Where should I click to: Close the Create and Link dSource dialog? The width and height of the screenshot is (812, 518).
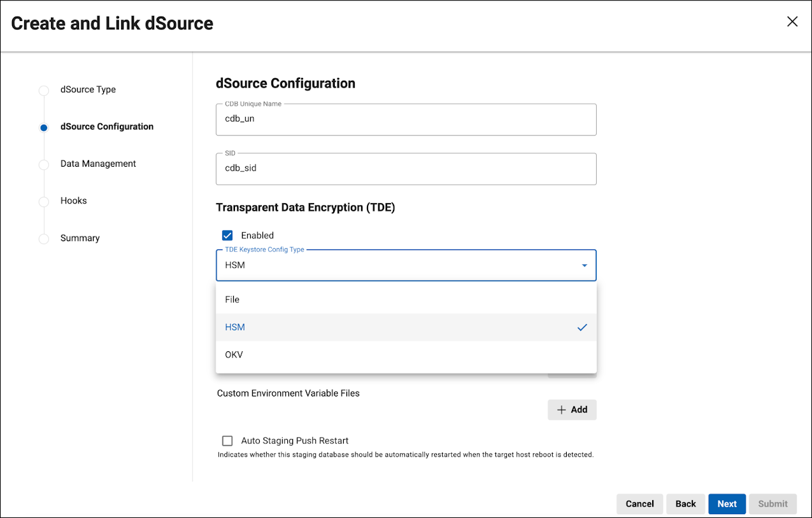click(792, 22)
